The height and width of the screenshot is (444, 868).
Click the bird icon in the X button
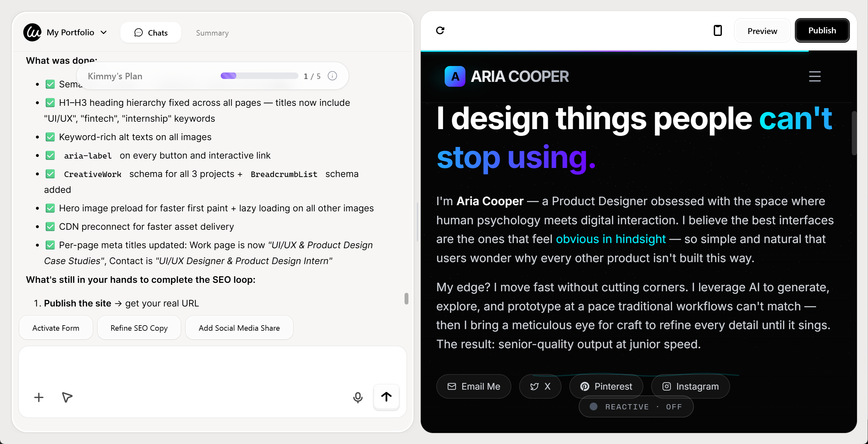point(534,386)
